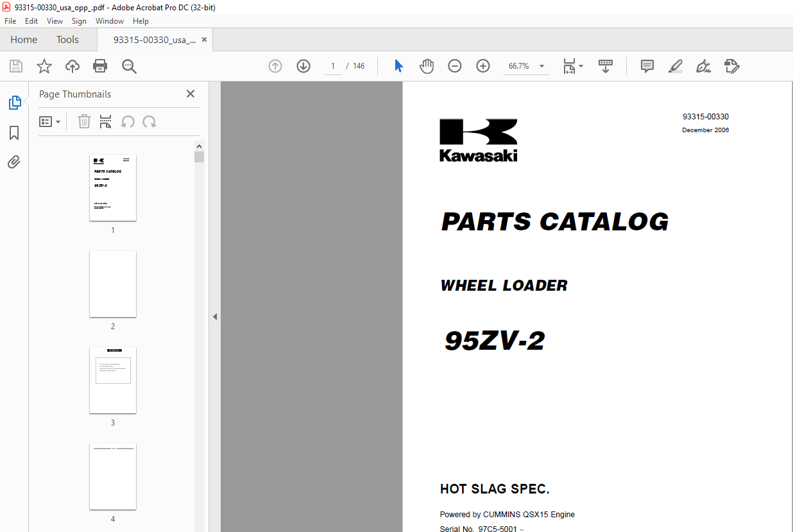Open Page Thumbnails sidebar icon
Viewport: 793px width, 532px height.
coord(14,103)
